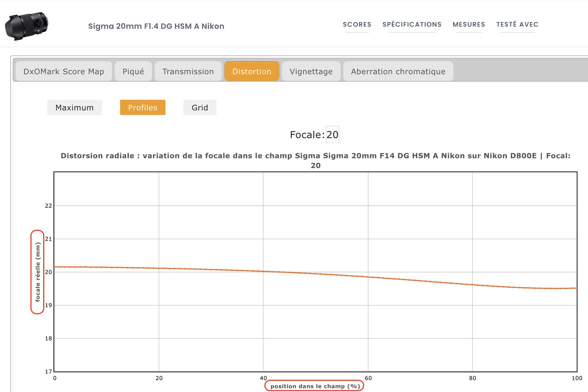This screenshot has height=392, width=588.
Task: Go to the TESTÉ AVEC section
Action: tap(517, 24)
